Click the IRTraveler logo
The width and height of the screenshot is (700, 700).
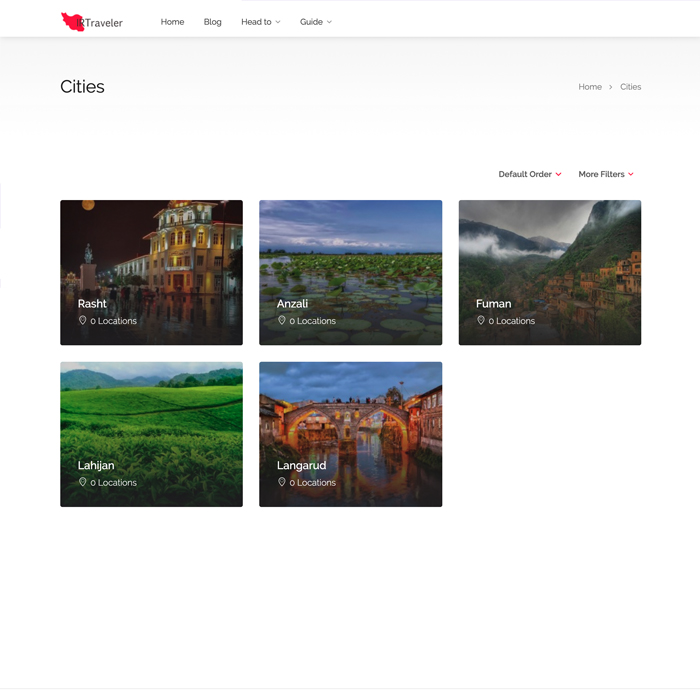(x=92, y=21)
